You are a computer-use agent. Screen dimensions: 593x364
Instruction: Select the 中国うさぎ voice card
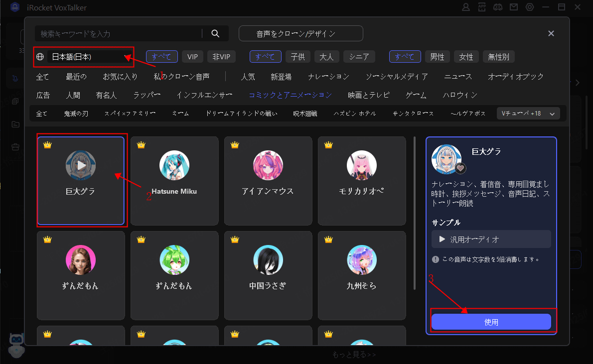(268, 275)
